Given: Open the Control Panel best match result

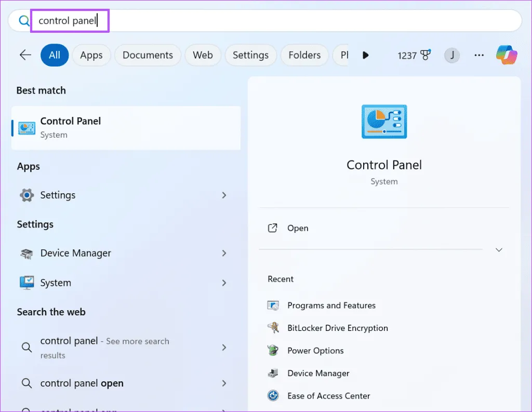Looking at the screenshot, I should click(126, 128).
